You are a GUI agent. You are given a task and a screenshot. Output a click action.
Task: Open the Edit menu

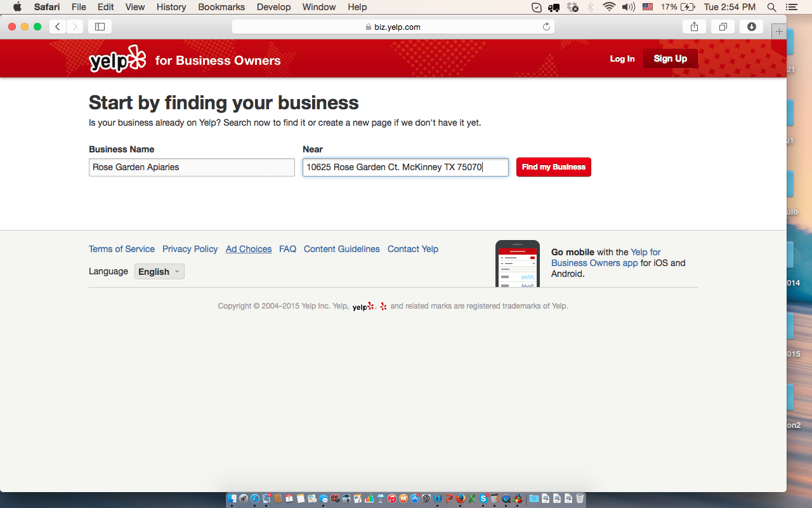[x=106, y=7]
